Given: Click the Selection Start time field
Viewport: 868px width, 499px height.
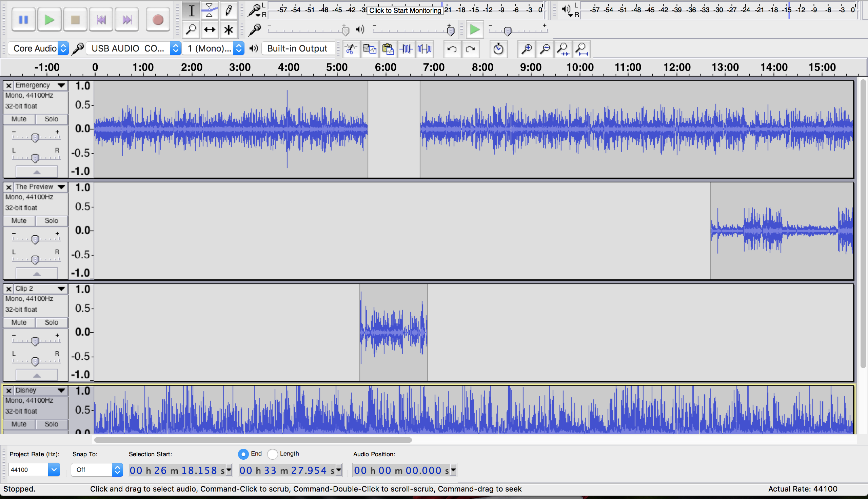Looking at the screenshot, I should tap(181, 470).
